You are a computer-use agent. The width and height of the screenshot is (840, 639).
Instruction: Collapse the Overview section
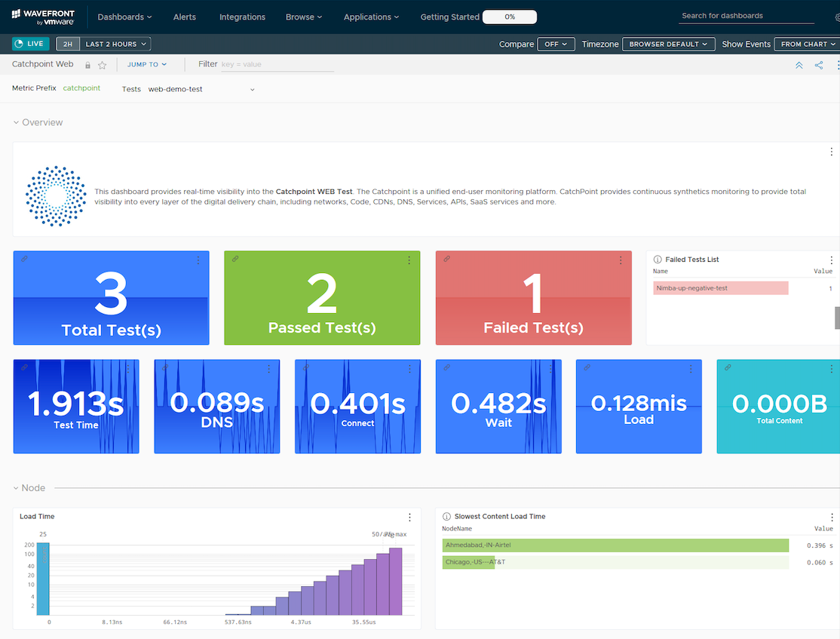click(x=17, y=122)
